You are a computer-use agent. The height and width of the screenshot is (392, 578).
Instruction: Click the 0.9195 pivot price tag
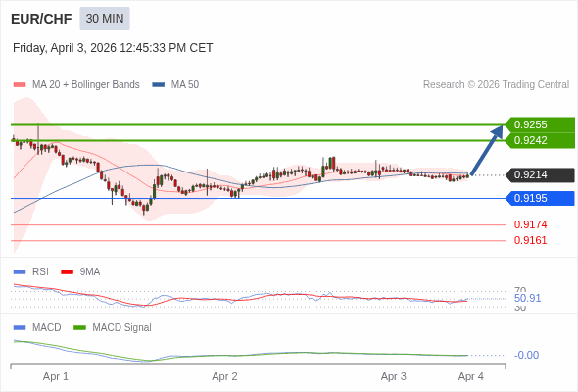coord(540,198)
